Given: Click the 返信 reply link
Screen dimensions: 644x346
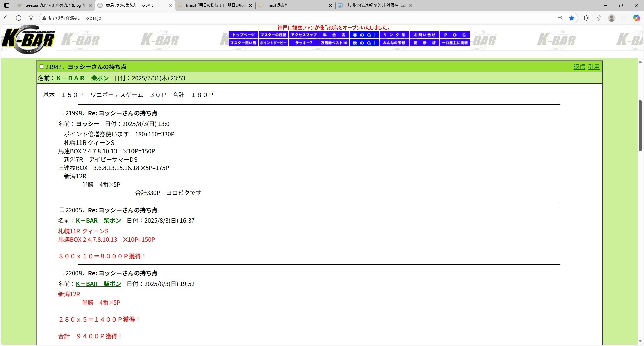Looking at the screenshot, I should coord(579,67).
